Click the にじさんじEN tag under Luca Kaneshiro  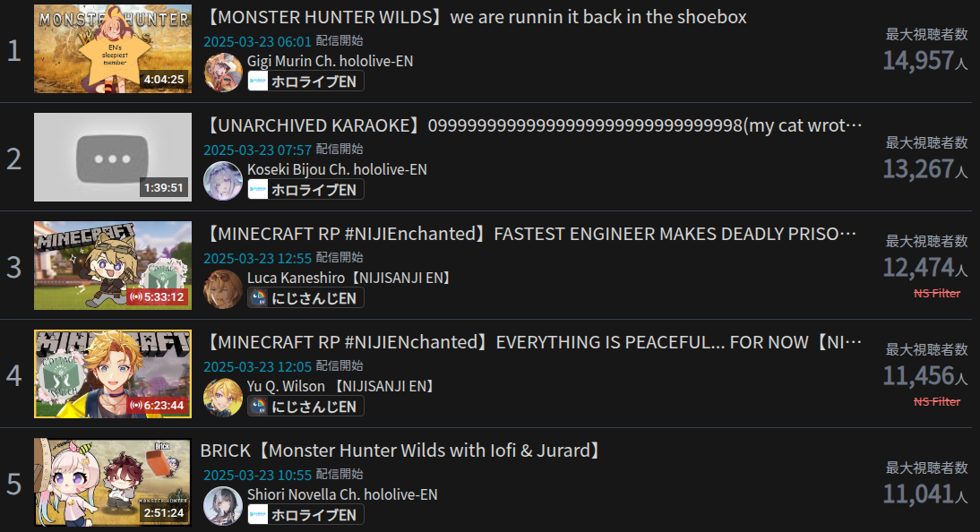click(x=305, y=298)
